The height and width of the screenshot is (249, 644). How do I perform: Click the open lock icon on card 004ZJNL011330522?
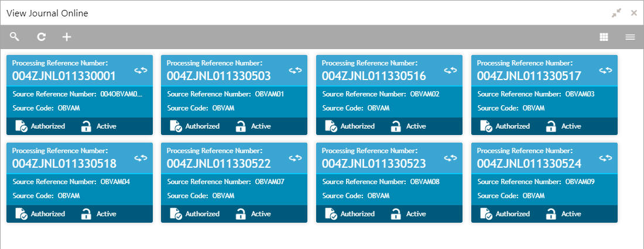pyautogui.click(x=241, y=214)
